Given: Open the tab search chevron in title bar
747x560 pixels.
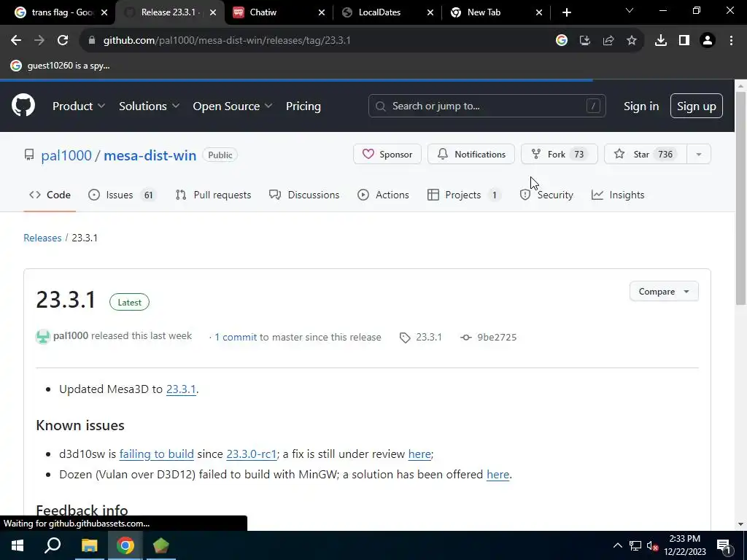Looking at the screenshot, I should (630, 10).
